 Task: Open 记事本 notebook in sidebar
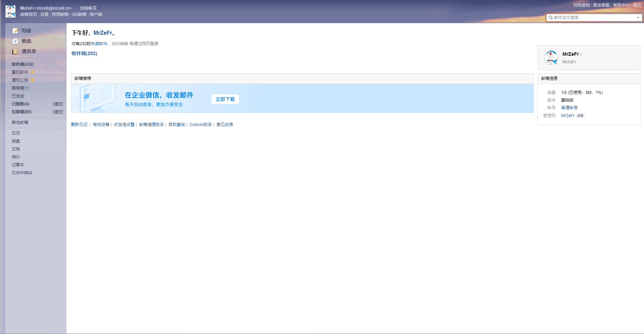pos(18,165)
